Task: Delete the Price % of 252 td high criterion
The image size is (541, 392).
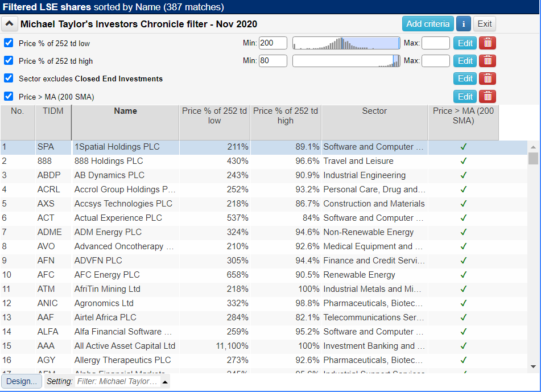Action: 488,61
